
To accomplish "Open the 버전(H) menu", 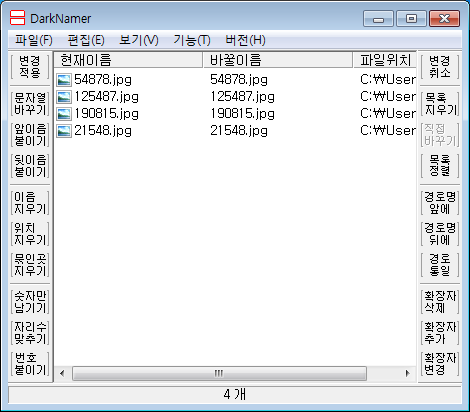I will point(245,40).
